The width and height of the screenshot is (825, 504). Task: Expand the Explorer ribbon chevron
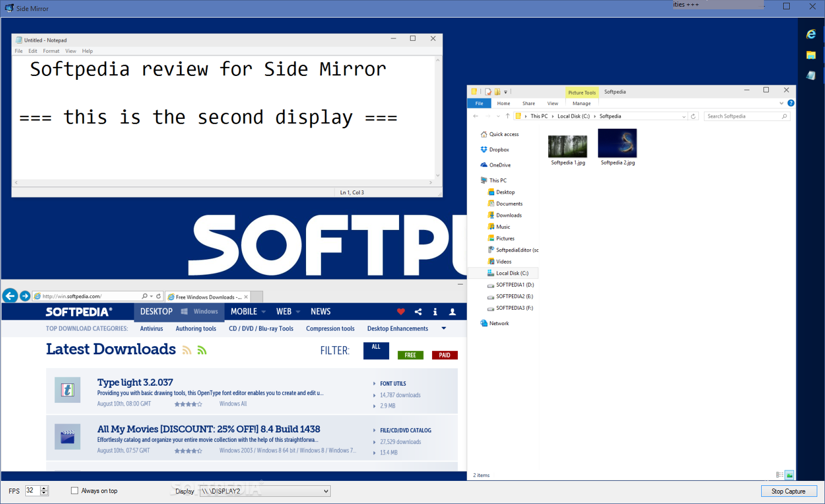point(782,103)
